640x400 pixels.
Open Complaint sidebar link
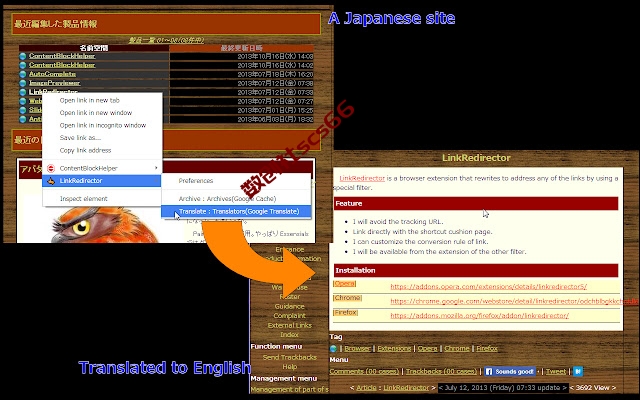289,316
